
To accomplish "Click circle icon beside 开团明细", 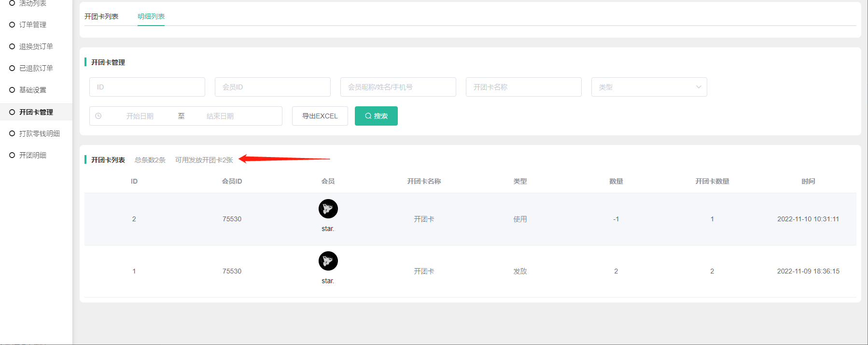I will coord(12,155).
